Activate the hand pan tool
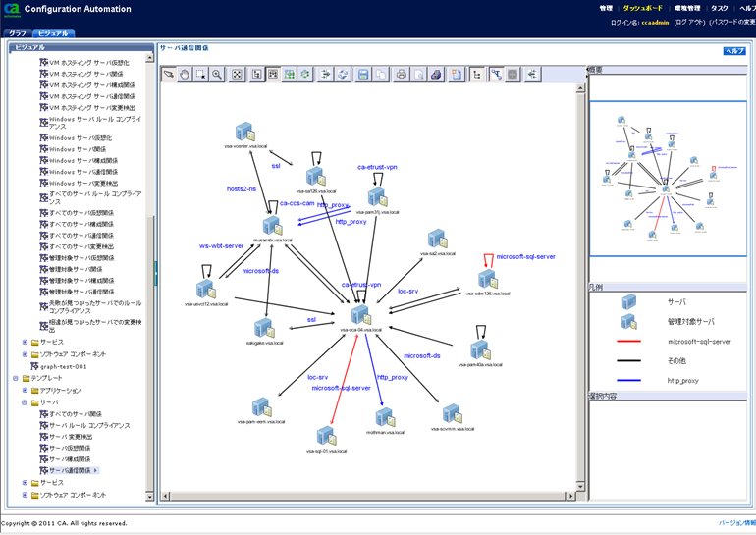 pyautogui.click(x=185, y=75)
